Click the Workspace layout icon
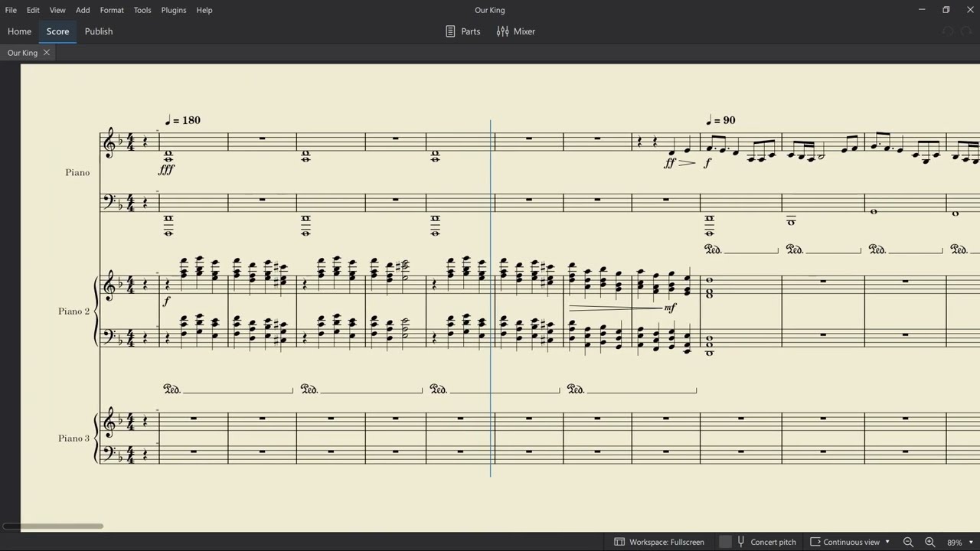Screen dimensions: 980x551 coord(619,542)
